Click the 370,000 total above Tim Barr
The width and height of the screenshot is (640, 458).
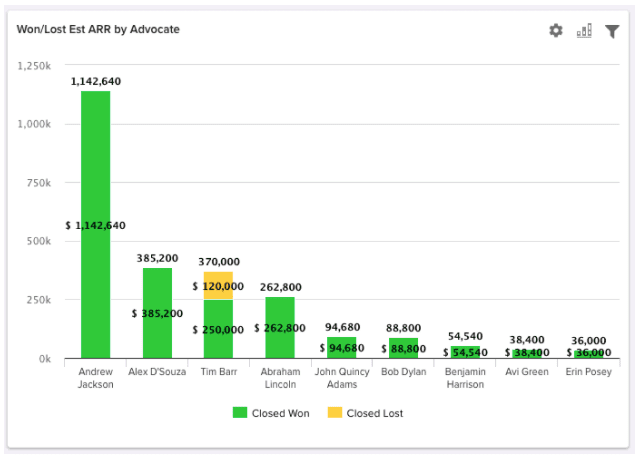pos(218,262)
